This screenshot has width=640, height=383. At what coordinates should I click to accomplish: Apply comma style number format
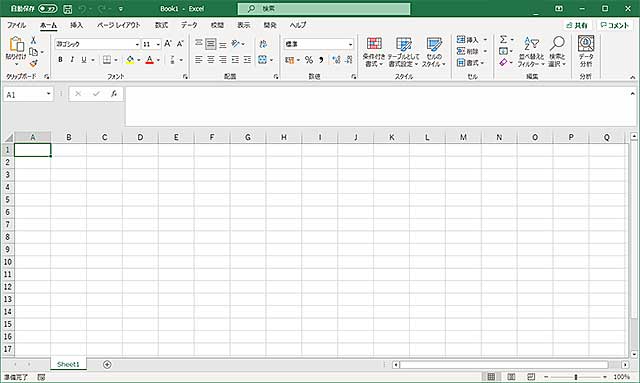[x=321, y=60]
